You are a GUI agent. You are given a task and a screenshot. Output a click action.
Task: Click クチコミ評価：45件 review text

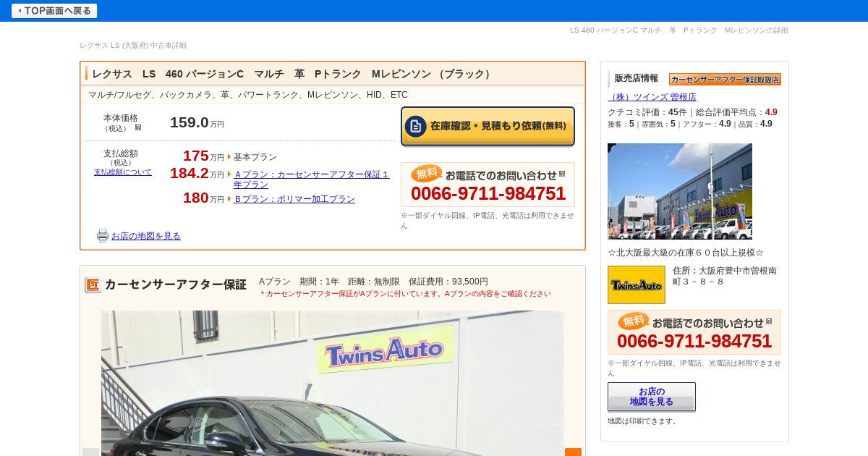(647, 112)
